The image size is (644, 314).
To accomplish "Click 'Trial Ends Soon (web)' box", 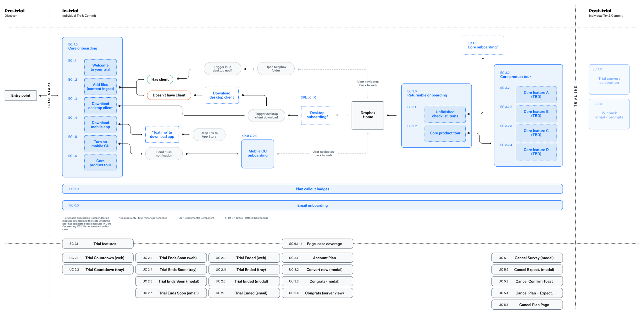I will pyautogui.click(x=171, y=258).
